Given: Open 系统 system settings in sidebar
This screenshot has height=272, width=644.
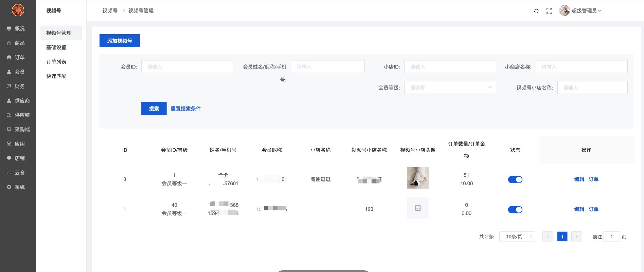Looking at the screenshot, I should coord(19,187).
